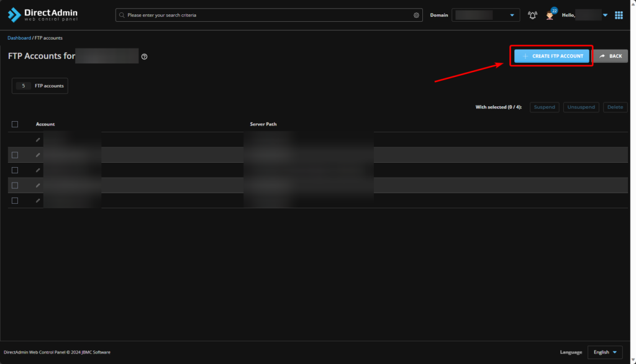Open search settings gear icon
This screenshot has height=364, width=636.
(416, 15)
